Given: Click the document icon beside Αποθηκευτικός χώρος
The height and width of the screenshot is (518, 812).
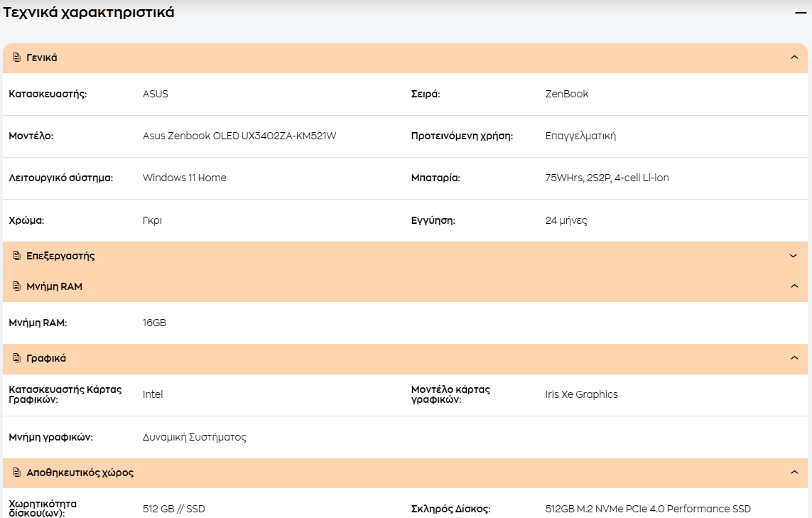Looking at the screenshot, I should [16, 472].
